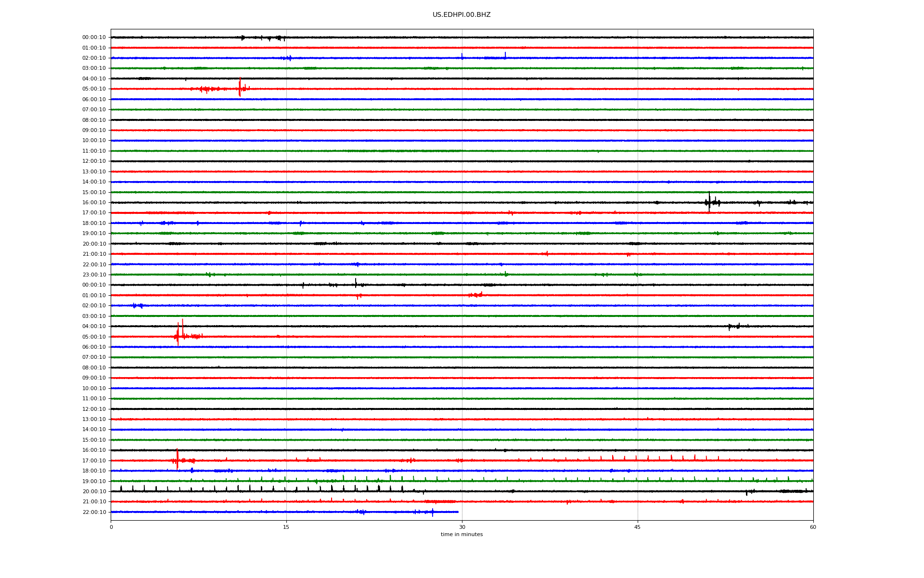Click the US.EDHPI.00.BHZ plot title

pyautogui.click(x=461, y=15)
